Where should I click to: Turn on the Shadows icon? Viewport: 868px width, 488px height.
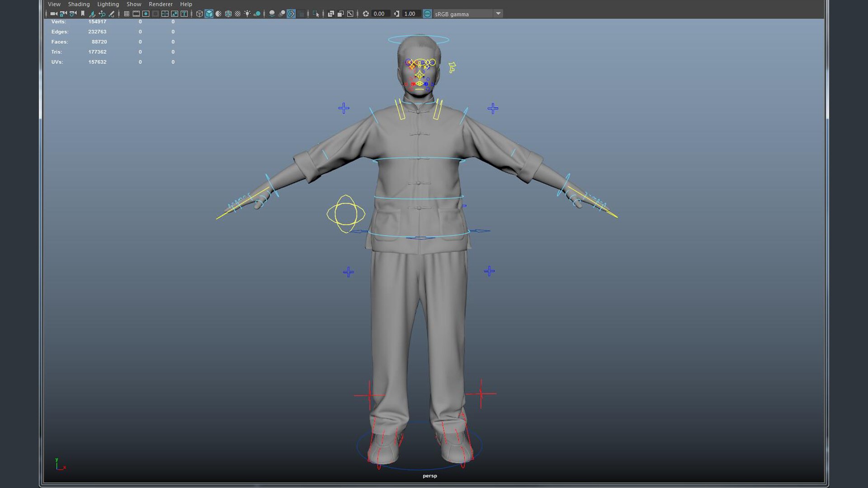(257, 14)
